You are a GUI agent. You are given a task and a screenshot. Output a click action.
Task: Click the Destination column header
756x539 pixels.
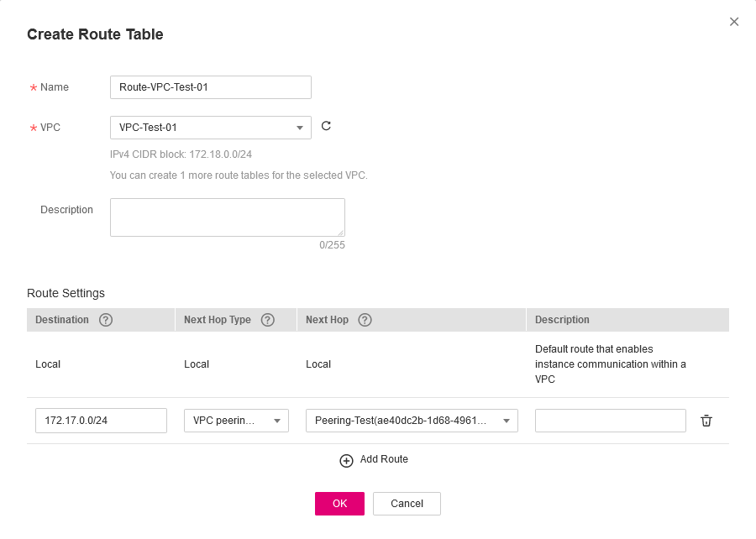(62, 320)
